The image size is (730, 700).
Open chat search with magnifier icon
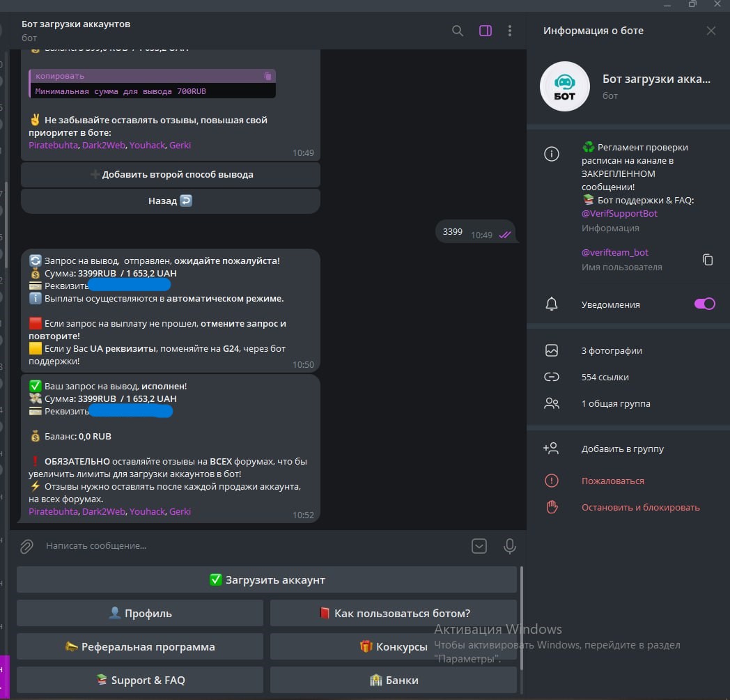click(458, 31)
